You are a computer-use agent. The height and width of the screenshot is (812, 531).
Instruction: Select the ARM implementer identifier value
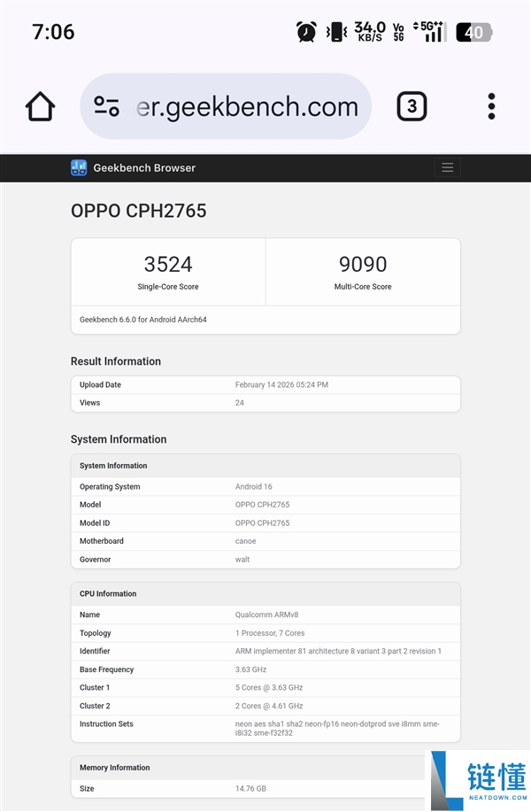338,651
